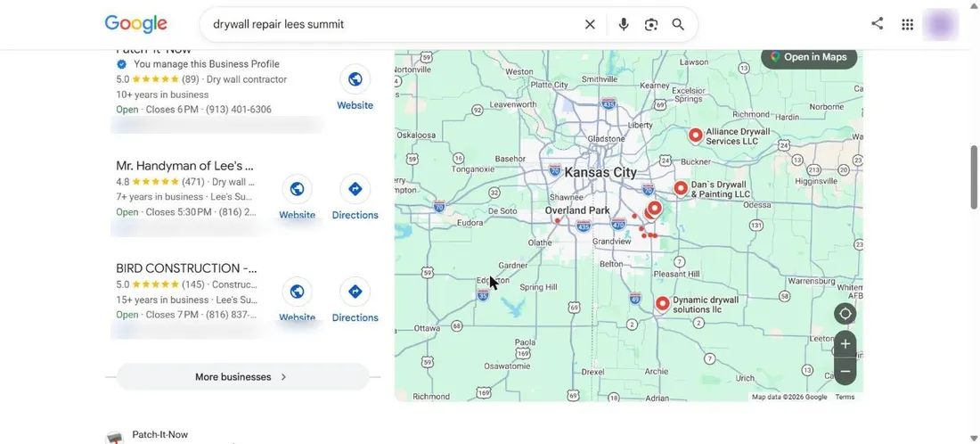Get directions to Mr. Handyman of Lee's
Viewport: 980px width, 444px height.
coord(355,198)
